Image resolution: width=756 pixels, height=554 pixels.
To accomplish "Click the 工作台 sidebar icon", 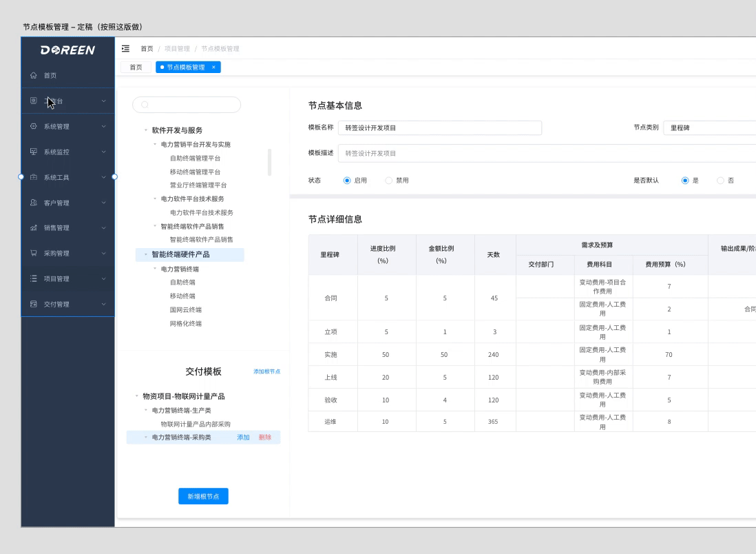I will 33,101.
